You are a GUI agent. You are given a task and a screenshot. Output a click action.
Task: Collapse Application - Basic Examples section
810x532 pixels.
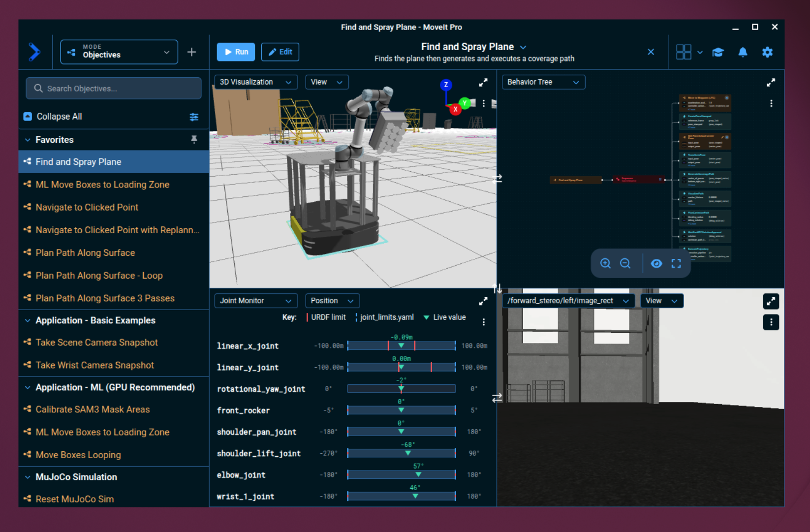[x=28, y=320]
